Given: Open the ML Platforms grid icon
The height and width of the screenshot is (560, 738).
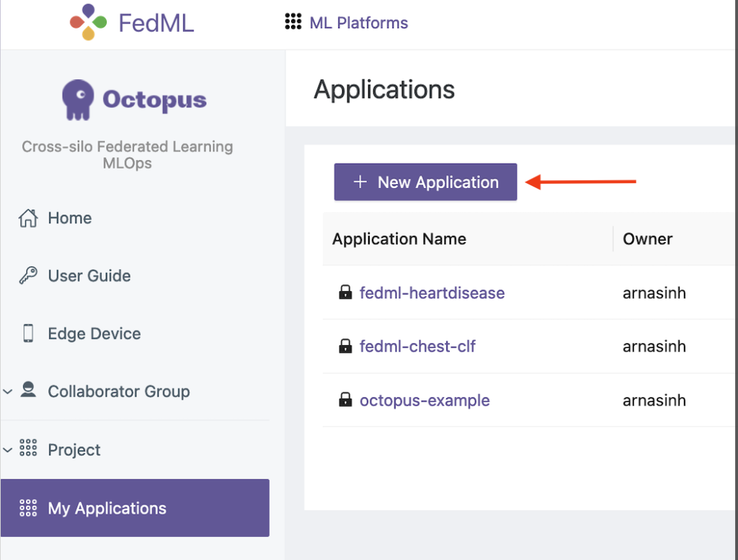Looking at the screenshot, I should pyautogui.click(x=293, y=22).
